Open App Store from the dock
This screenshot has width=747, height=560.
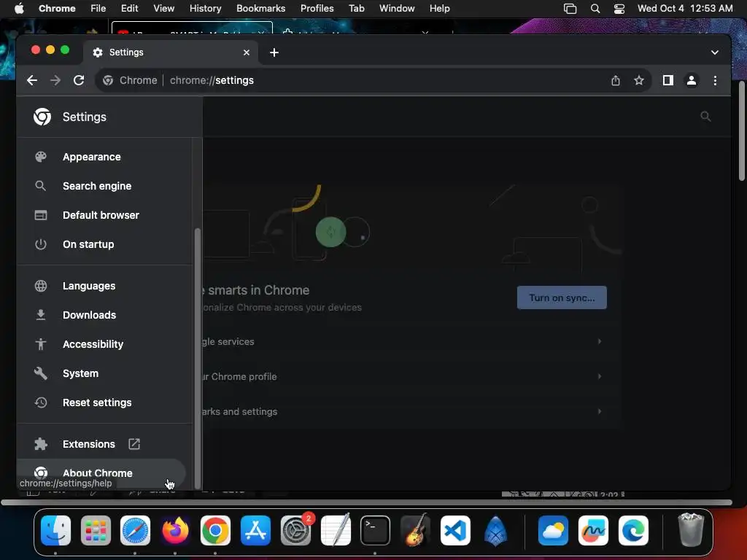pos(255,531)
